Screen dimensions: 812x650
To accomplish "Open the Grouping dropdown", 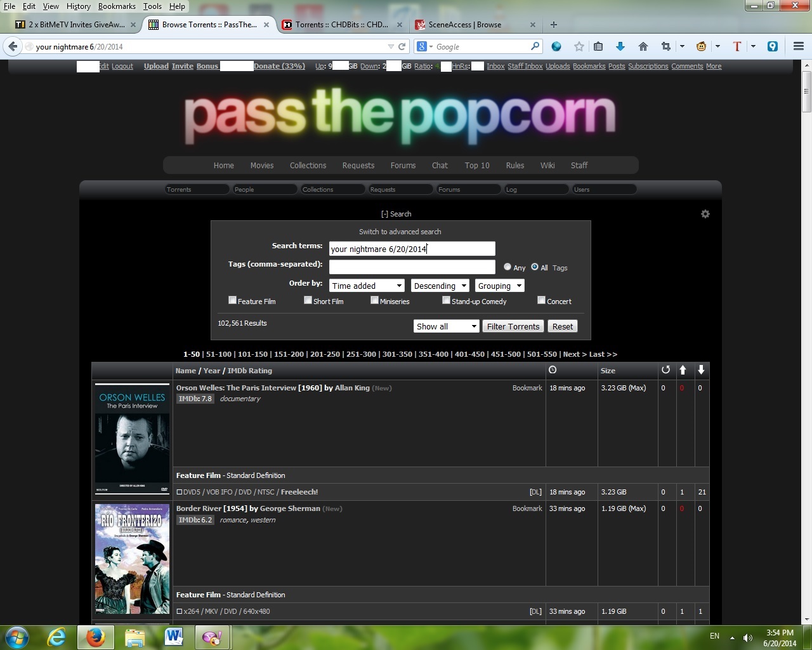I will pos(500,286).
